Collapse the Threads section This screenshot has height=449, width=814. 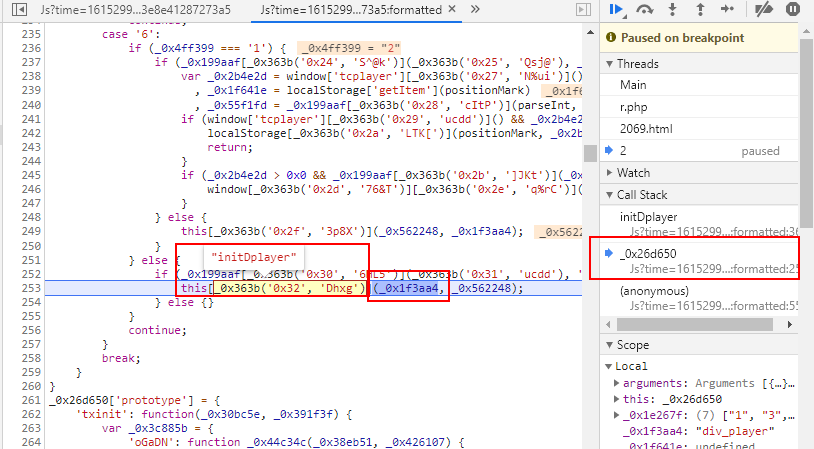(x=611, y=63)
